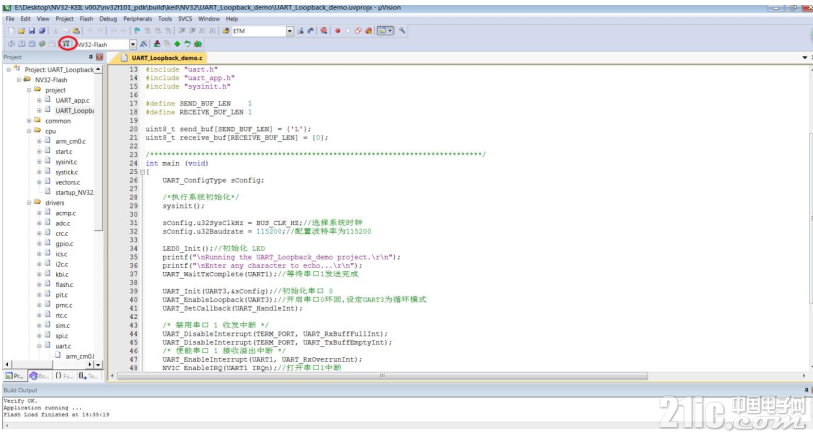
Task: Click the Paste toolbar icon
Action: [x=76, y=31]
